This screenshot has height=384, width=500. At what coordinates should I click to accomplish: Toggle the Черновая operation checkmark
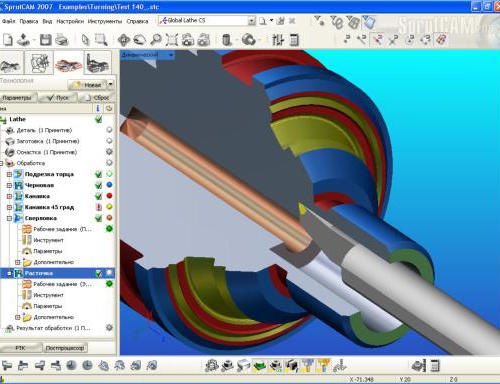pyautogui.click(x=98, y=185)
